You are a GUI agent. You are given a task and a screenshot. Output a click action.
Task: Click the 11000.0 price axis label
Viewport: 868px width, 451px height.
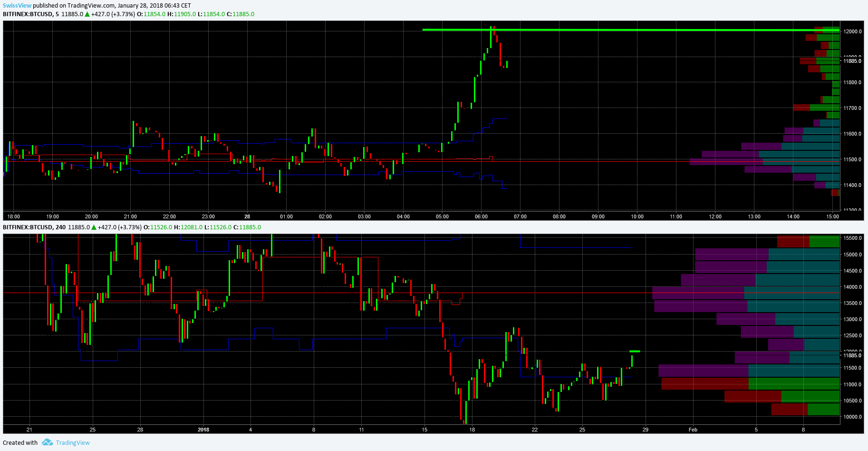coord(852,384)
